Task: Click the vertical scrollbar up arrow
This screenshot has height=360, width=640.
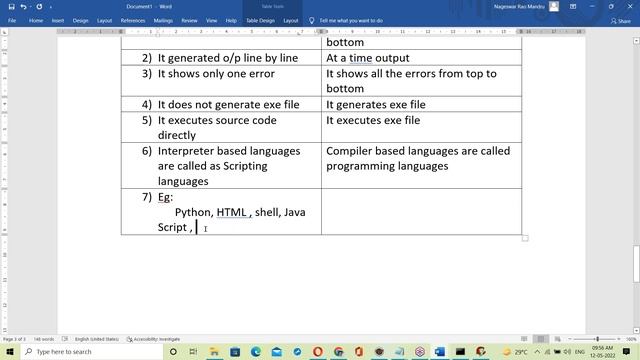Action: [636, 41]
